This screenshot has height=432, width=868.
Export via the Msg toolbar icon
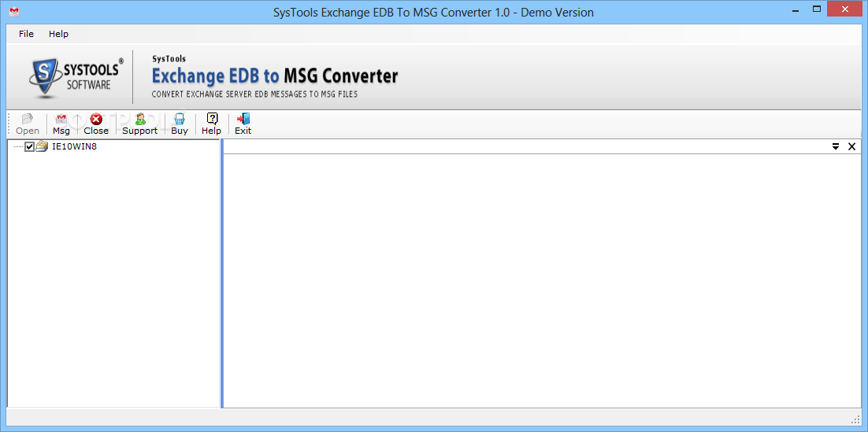61,124
